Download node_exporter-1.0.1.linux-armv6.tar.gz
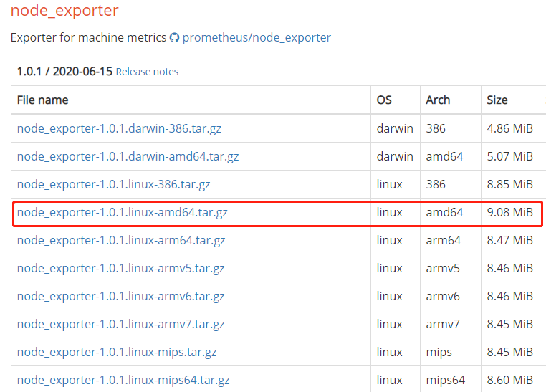This screenshot has height=392, width=546. tap(121, 296)
